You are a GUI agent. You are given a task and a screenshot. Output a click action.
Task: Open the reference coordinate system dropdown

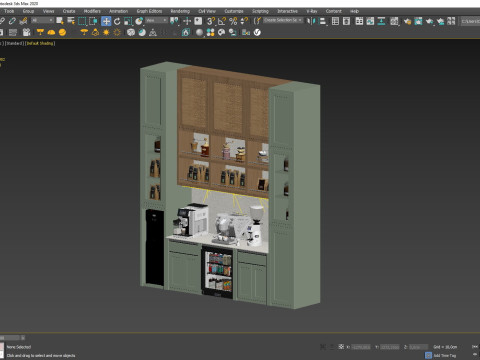pyautogui.click(x=156, y=21)
